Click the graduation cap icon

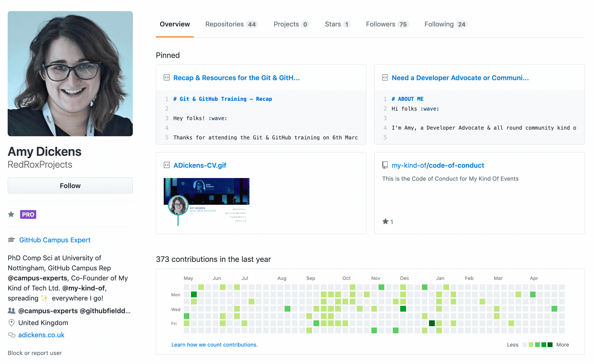11,240
